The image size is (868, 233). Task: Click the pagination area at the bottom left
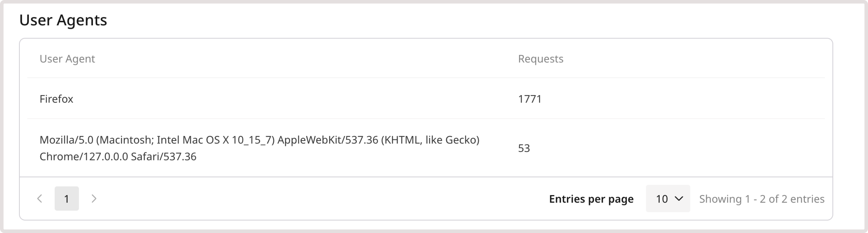pyautogui.click(x=66, y=199)
